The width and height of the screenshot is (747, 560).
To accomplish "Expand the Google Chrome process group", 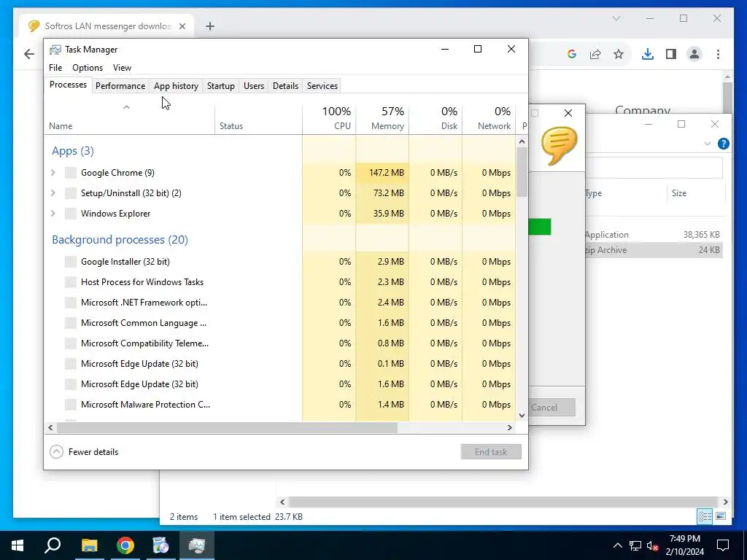I will coord(53,173).
